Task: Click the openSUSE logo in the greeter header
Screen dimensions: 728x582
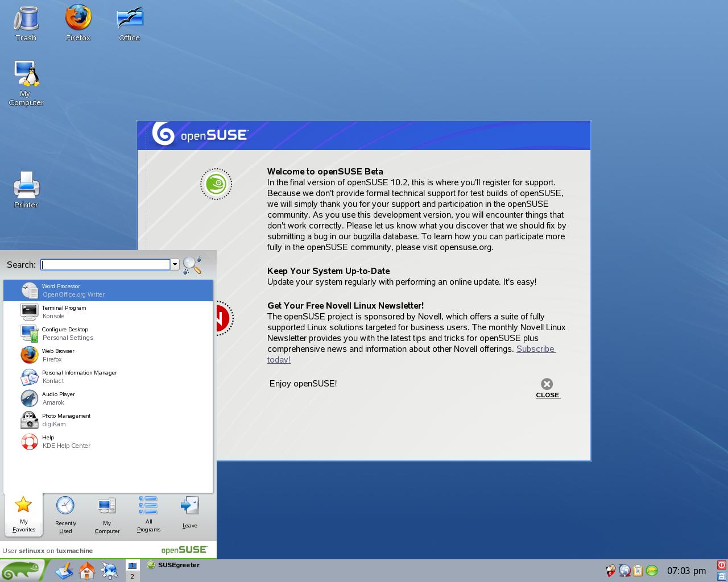Action: [x=200, y=135]
